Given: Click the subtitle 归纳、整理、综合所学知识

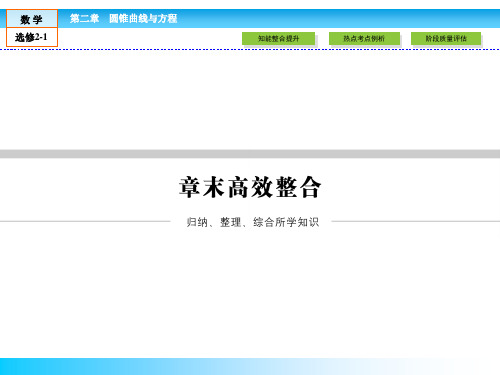Looking at the screenshot, I should (253, 222).
